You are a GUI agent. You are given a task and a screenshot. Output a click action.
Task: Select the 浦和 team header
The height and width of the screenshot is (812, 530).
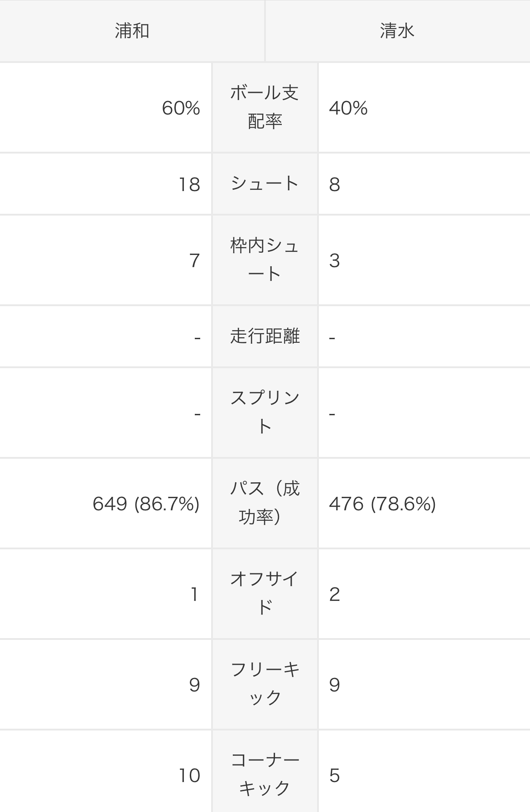[132, 31]
